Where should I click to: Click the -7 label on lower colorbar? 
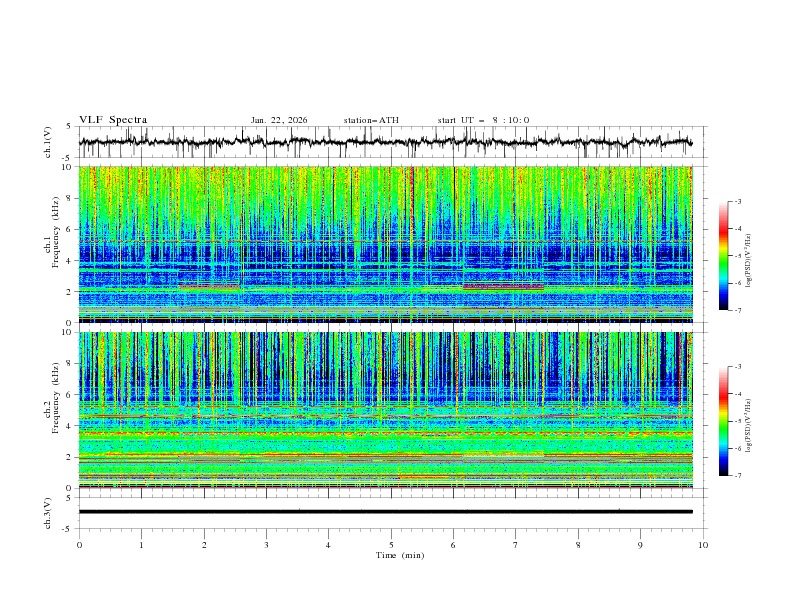(x=737, y=476)
